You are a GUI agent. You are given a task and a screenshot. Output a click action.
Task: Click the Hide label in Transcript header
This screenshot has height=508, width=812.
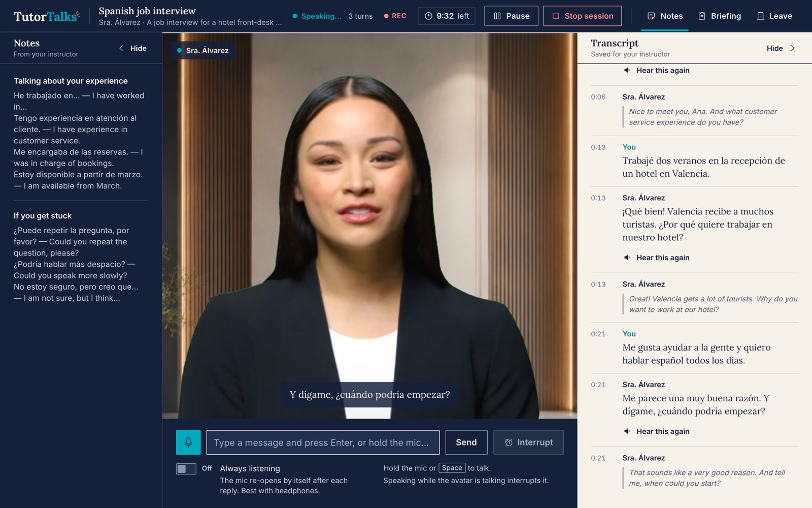coord(774,48)
